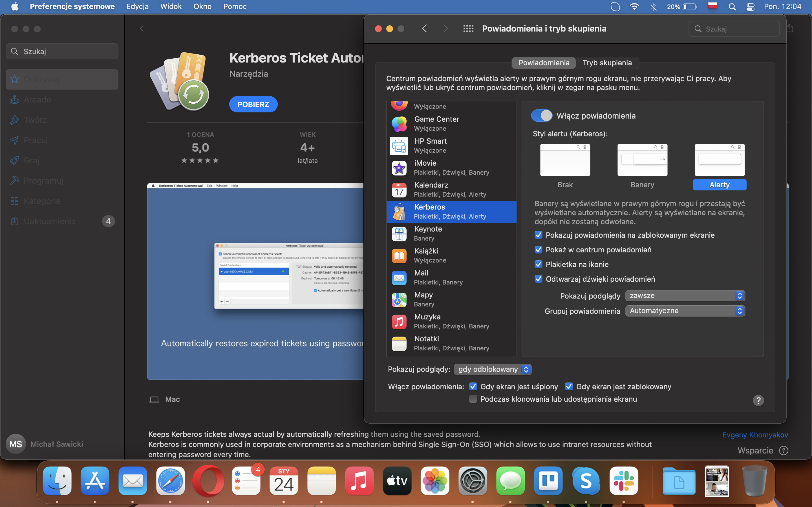
Task: Launch Slack from the Dock
Action: (624, 481)
